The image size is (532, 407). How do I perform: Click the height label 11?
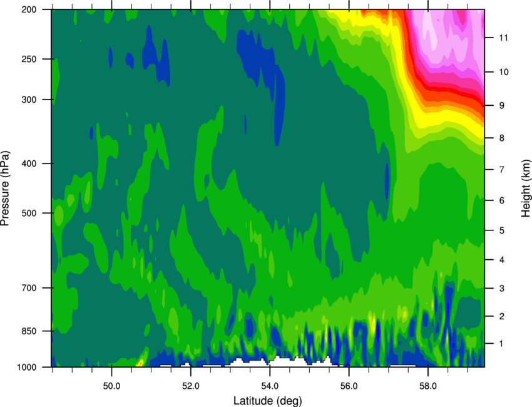504,38
